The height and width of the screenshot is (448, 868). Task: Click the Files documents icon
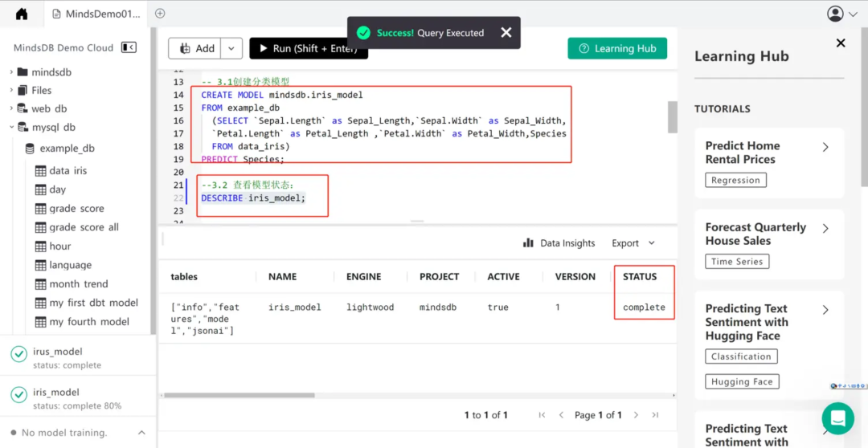(x=23, y=90)
